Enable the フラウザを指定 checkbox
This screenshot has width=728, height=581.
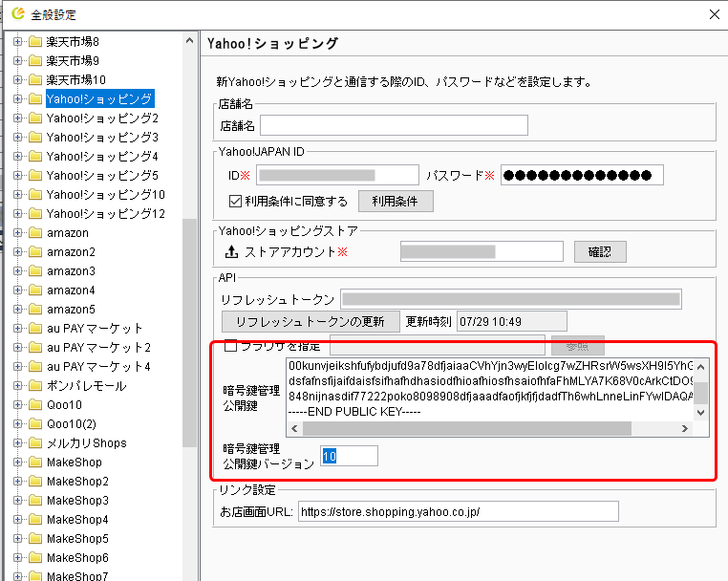click(231, 346)
